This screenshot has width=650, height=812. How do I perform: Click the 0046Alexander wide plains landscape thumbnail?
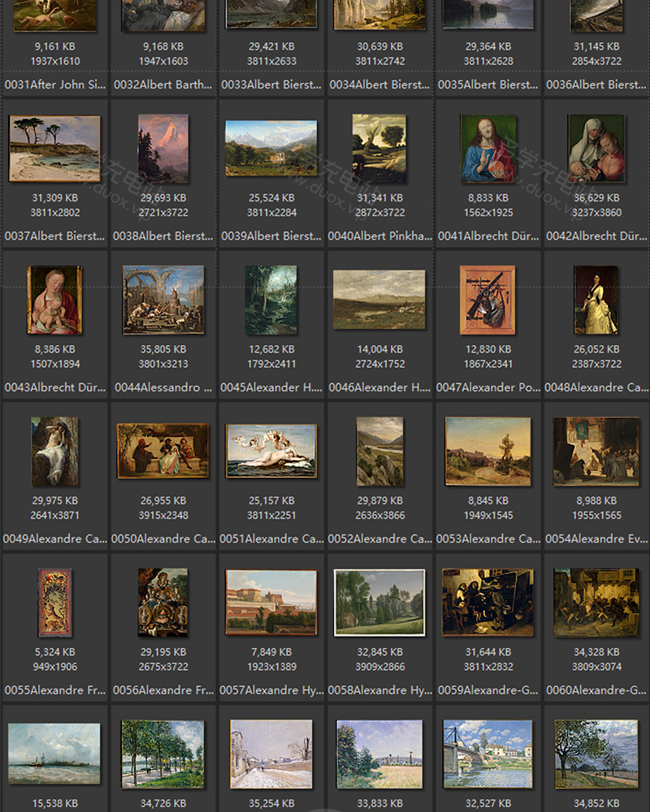point(379,300)
